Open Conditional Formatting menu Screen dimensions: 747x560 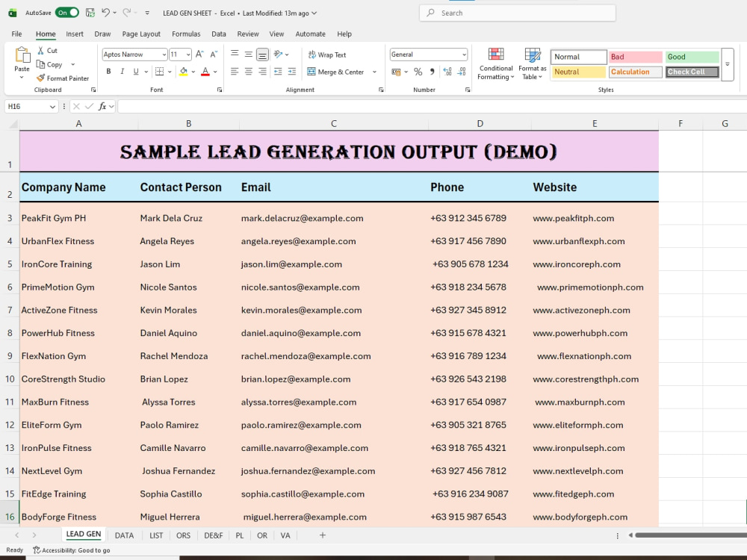pyautogui.click(x=496, y=63)
